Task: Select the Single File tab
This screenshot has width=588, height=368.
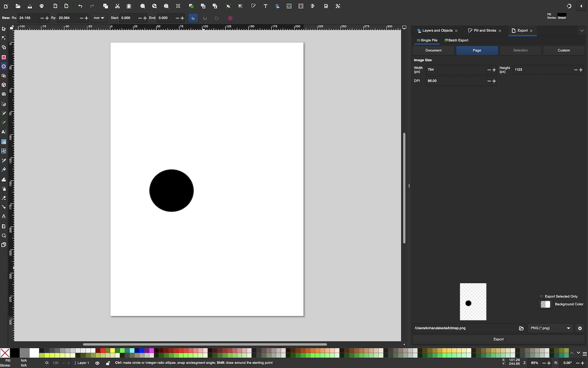Action: pyautogui.click(x=427, y=40)
